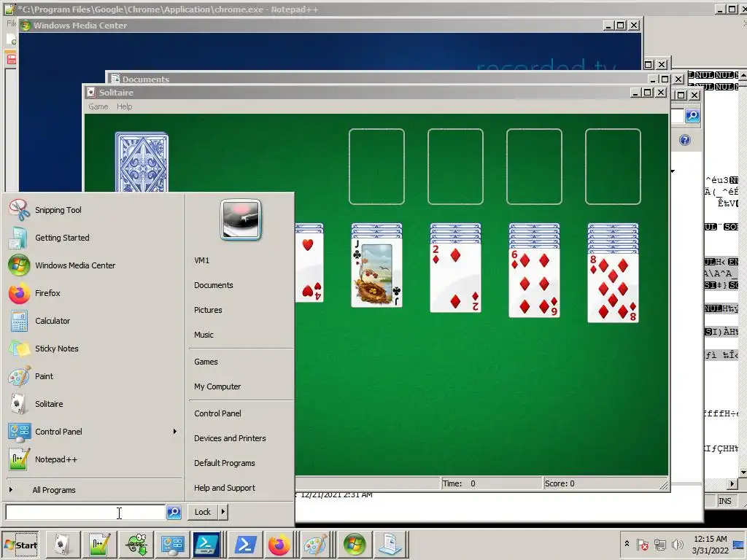The image size is (747, 560).
Task: Select the 4 of hearts card
Action: pos(309,268)
